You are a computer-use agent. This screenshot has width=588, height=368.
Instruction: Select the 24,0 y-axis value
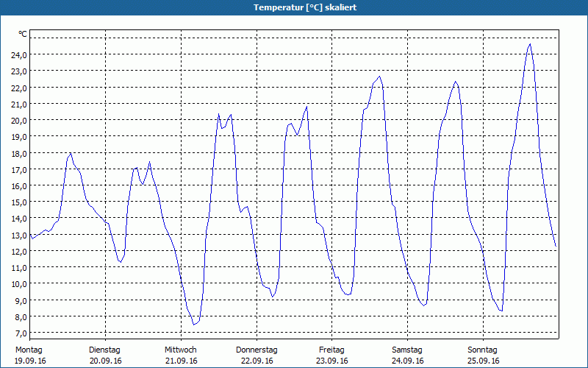tap(19, 54)
